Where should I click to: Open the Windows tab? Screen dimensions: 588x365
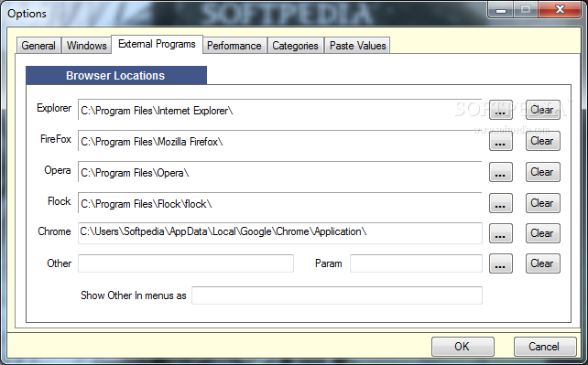[86, 46]
